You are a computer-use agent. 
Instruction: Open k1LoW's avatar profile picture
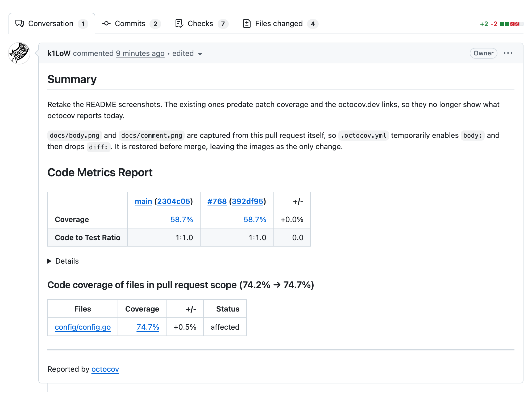(x=19, y=53)
